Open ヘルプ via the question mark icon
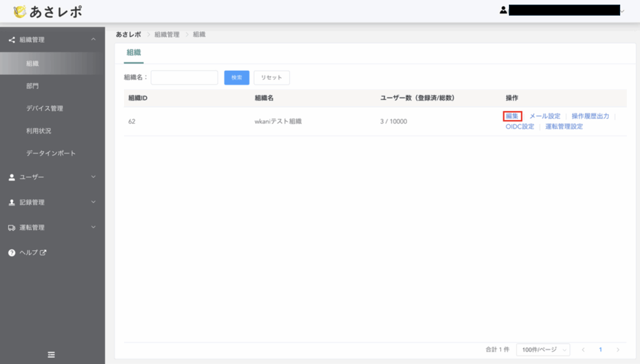 12,253
